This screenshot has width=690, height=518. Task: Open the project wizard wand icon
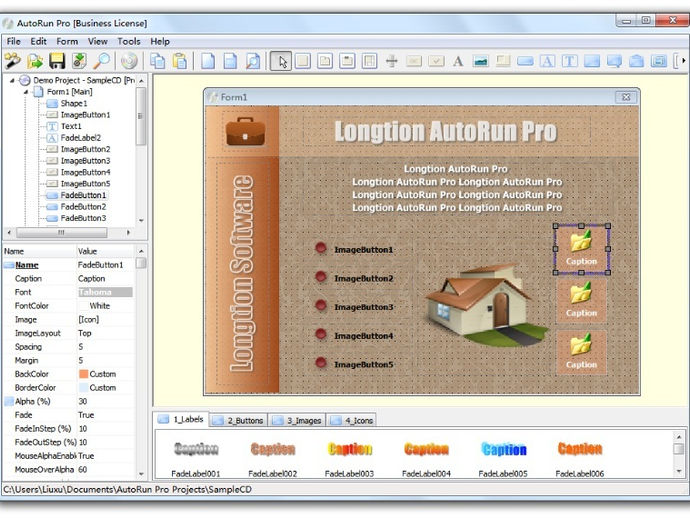12,61
